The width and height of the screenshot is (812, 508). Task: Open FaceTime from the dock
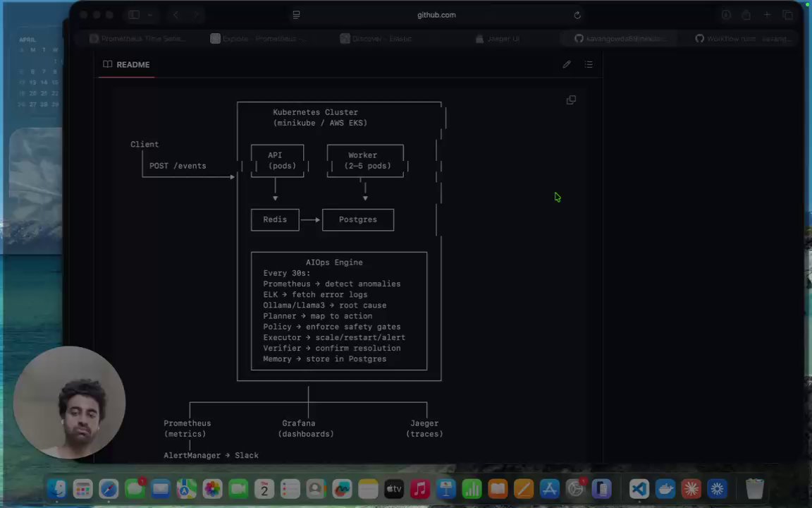click(x=238, y=489)
